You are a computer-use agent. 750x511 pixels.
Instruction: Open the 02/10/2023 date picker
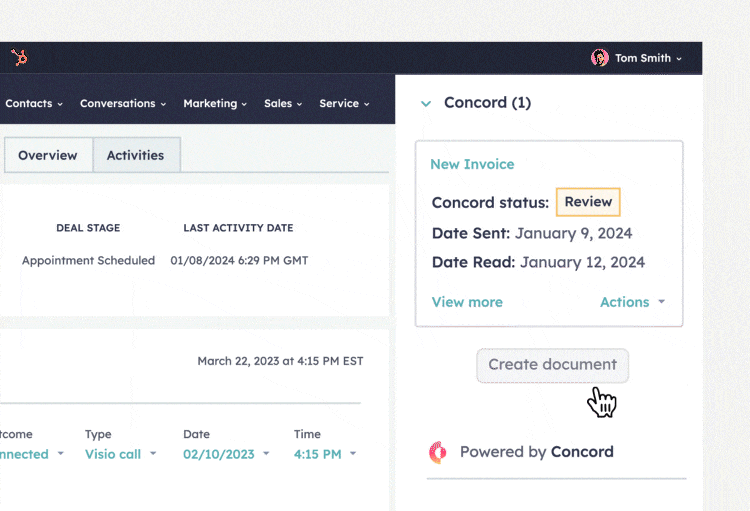(226, 454)
